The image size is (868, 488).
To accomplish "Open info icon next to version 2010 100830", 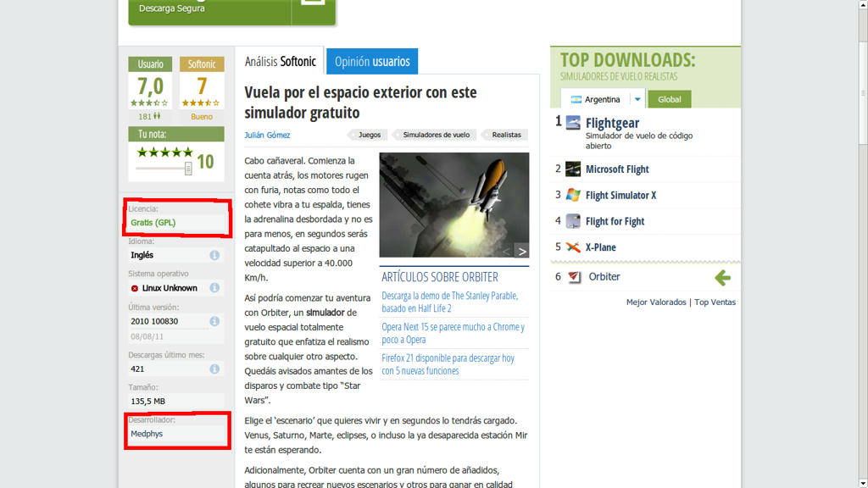I will pyautogui.click(x=214, y=321).
